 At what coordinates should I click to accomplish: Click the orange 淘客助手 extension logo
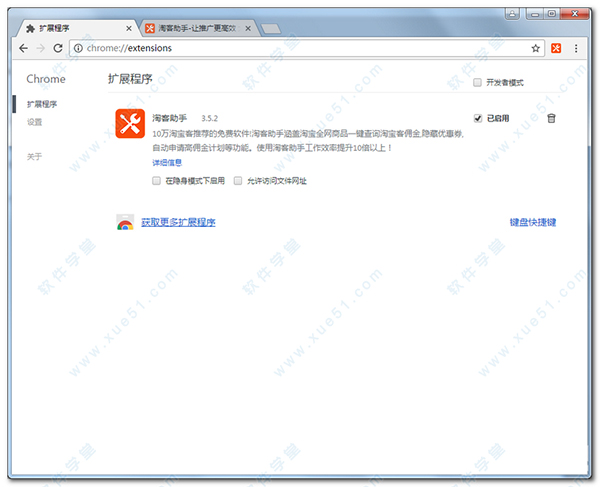pyautogui.click(x=130, y=123)
